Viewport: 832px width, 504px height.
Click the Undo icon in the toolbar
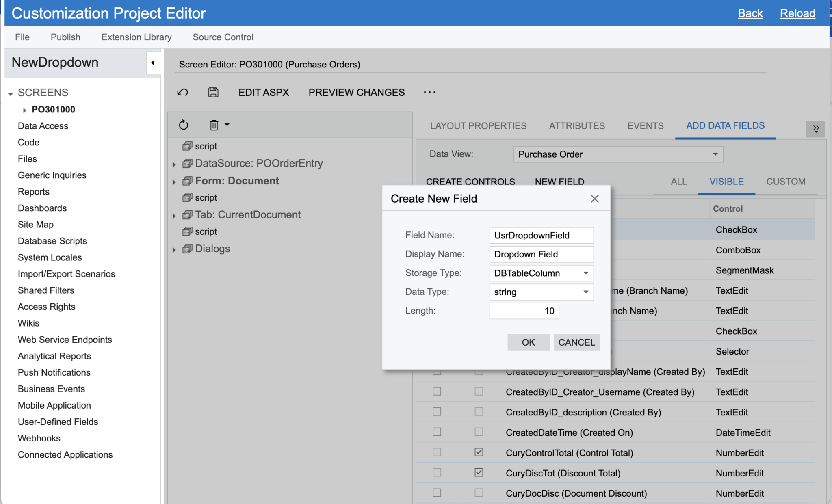click(183, 92)
